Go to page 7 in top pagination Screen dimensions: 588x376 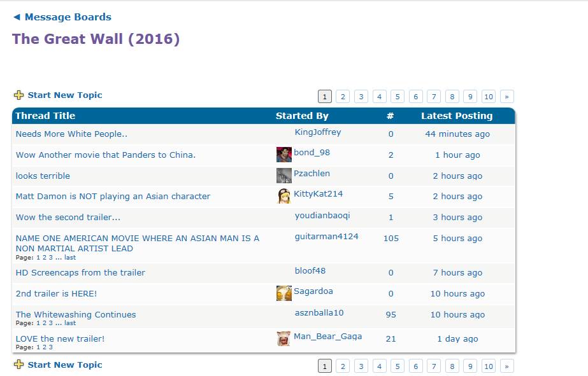point(434,97)
